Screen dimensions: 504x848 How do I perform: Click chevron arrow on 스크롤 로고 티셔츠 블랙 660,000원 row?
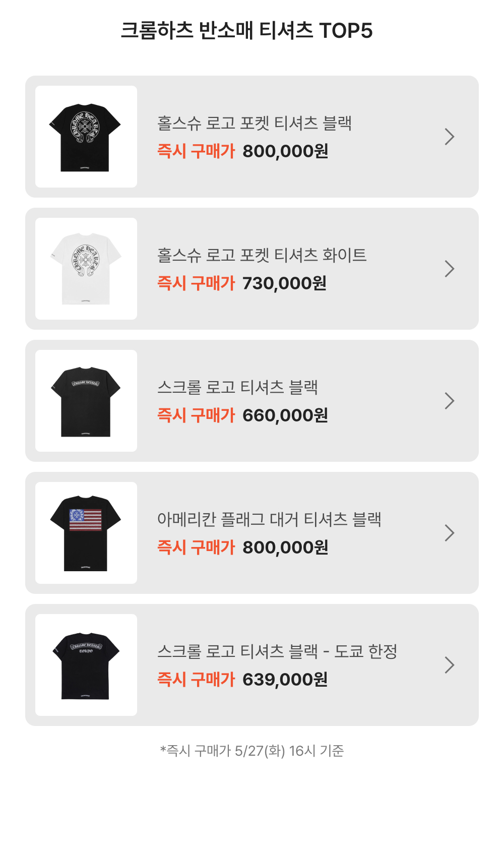[450, 401]
